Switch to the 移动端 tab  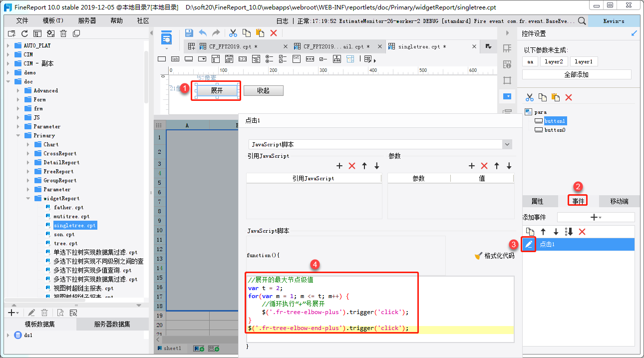619,201
